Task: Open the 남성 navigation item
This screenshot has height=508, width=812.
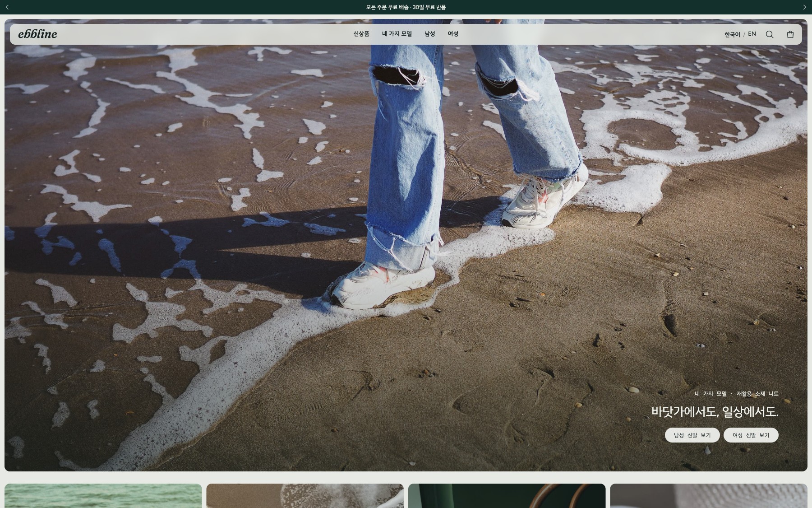Action: point(430,34)
